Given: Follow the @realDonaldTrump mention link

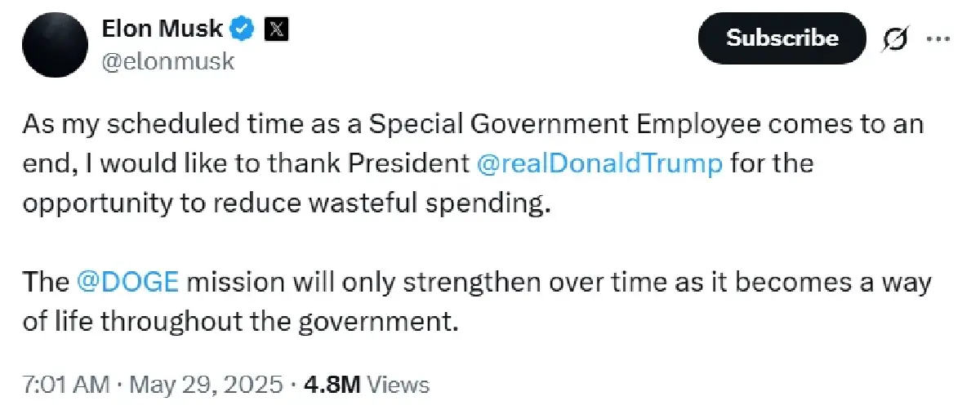Looking at the screenshot, I should [x=599, y=163].
